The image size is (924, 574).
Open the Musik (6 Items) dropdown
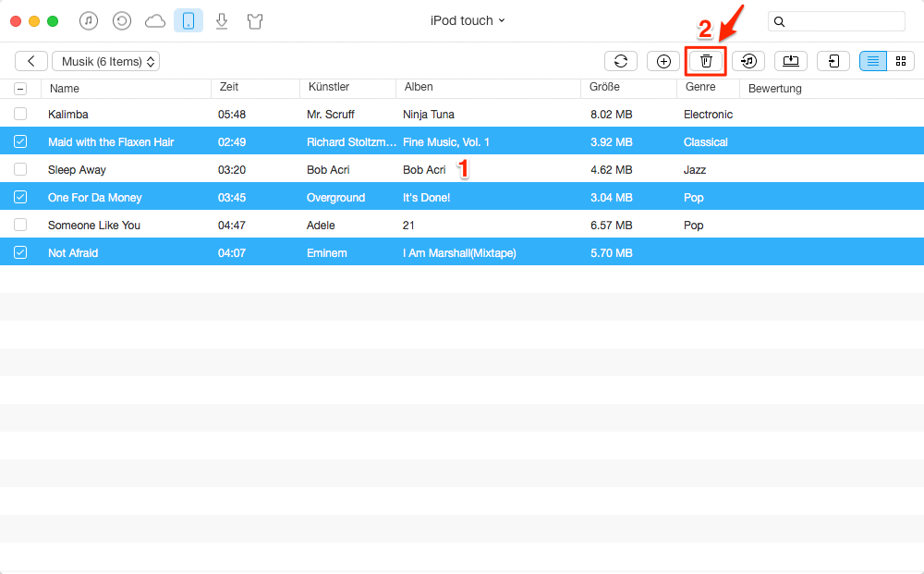tap(106, 61)
